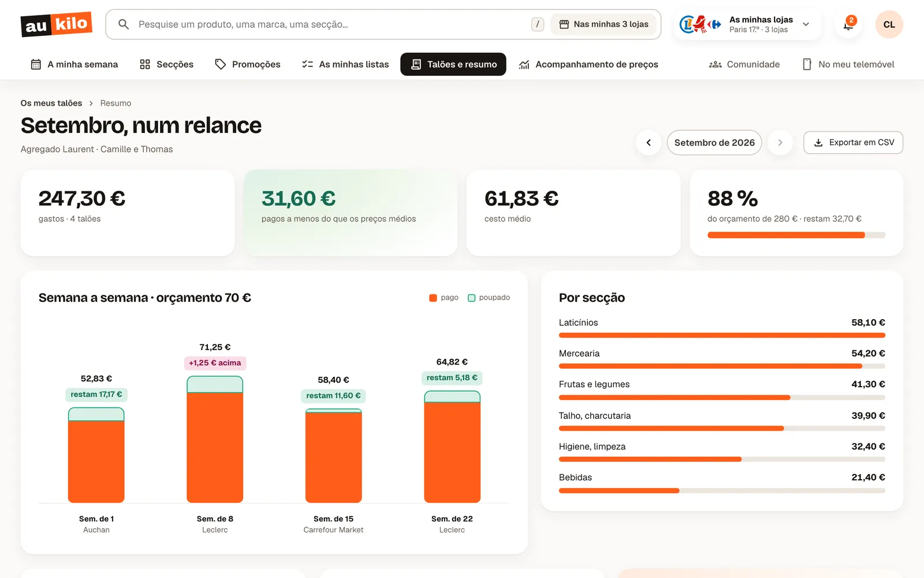This screenshot has width=924, height=578.
Task: Open Acompanhamento de preços
Action: click(588, 64)
